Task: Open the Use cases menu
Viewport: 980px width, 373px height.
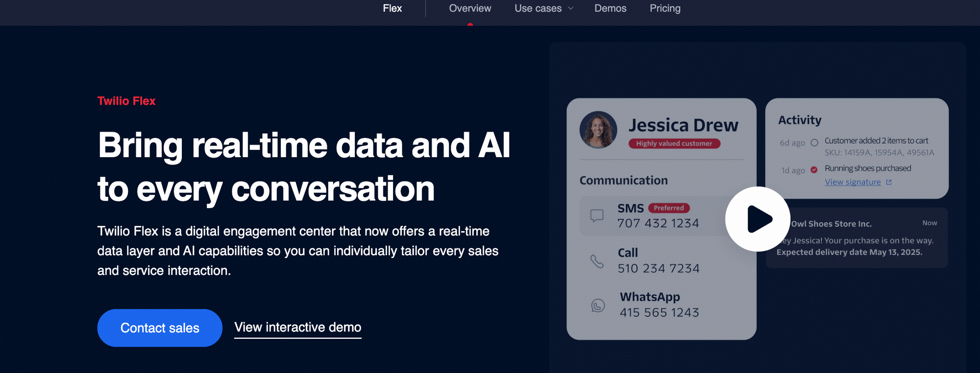Action: [538, 8]
